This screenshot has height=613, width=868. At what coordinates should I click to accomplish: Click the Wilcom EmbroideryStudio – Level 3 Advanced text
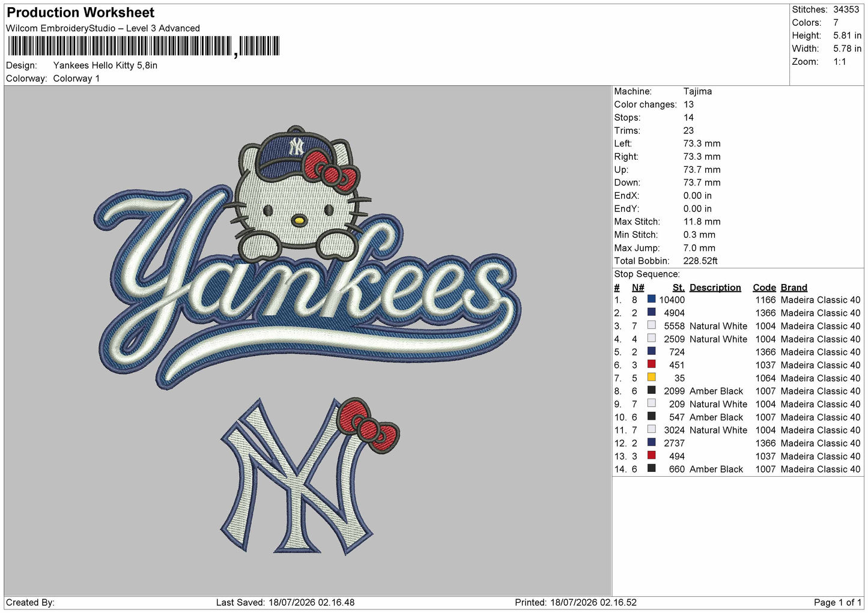pyautogui.click(x=103, y=28)
